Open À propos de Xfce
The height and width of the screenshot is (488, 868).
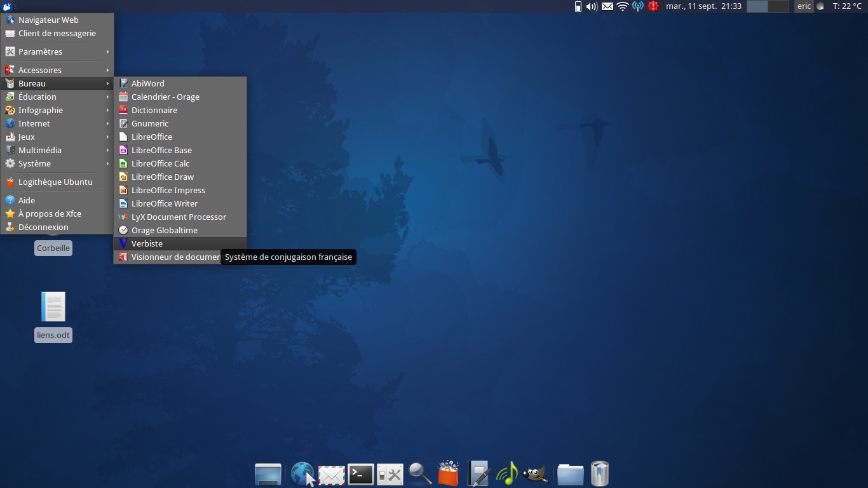(57, 213)
